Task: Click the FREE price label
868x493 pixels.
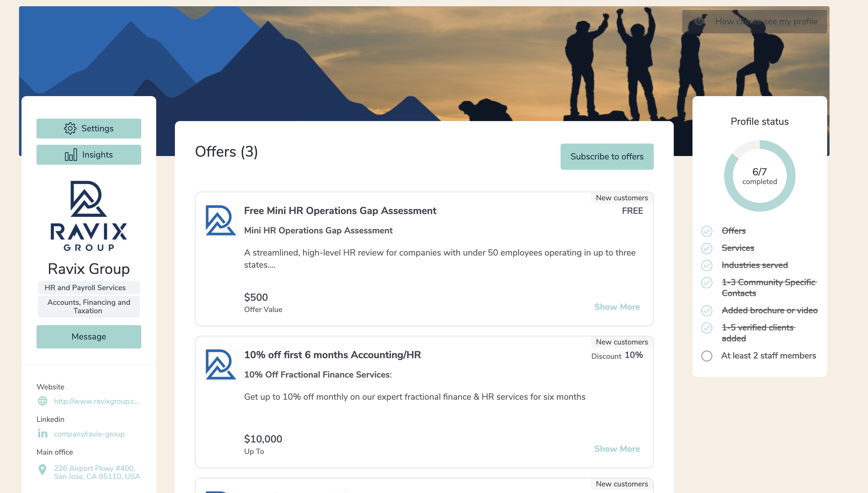Action: pyautogui.click(x=632, y=211)
